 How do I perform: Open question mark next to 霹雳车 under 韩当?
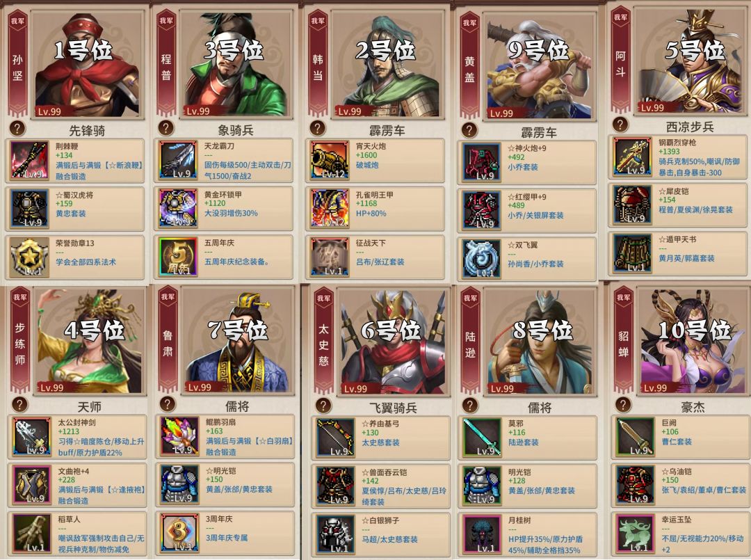coord(317,128)
